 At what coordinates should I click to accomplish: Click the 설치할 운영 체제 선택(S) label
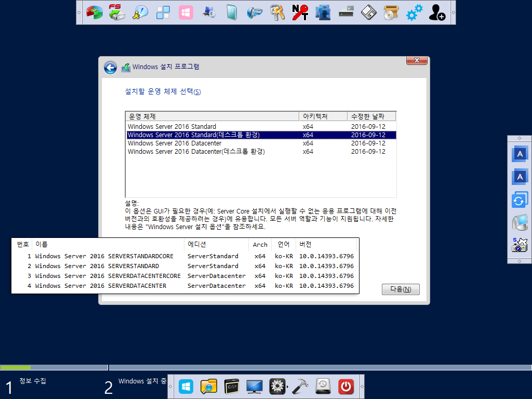(x=163, y=91)
